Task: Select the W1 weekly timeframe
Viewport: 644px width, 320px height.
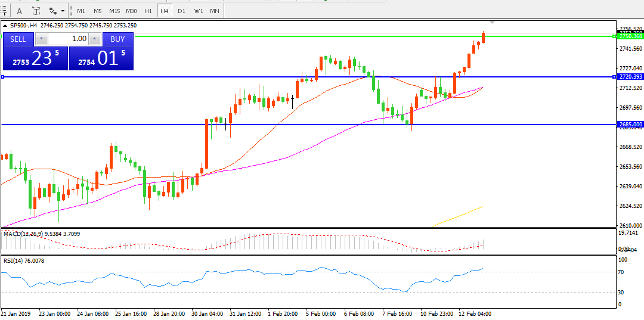Action: (198, 11)
